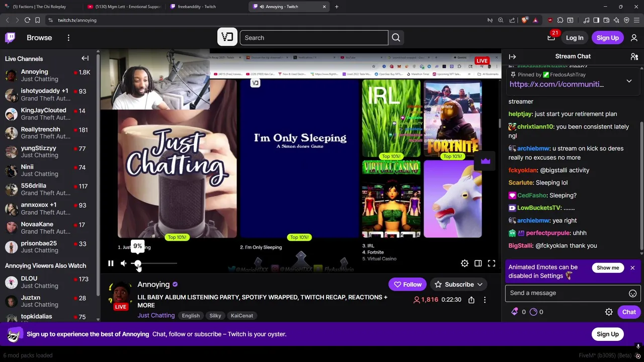Image resolution: width=644 pixels, height=362 pixels.
Task: Click Sign Up in the purple banner
Action: click(x=608, y=334)
